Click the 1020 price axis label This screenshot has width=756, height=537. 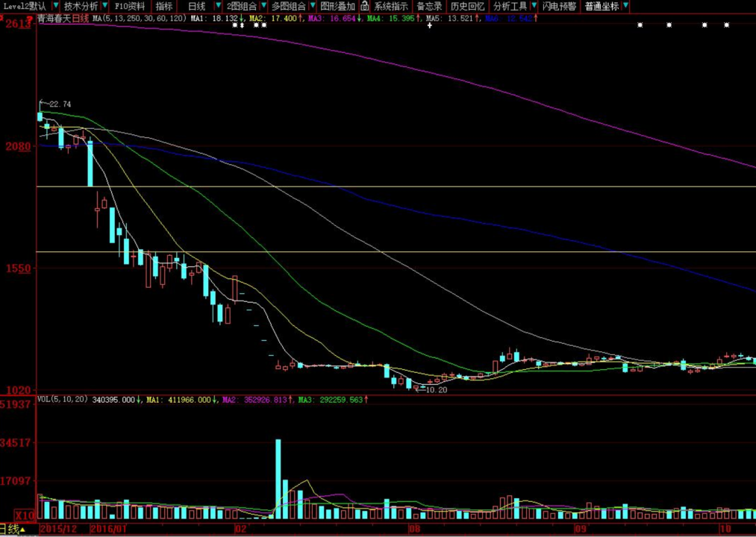point(19,390)
